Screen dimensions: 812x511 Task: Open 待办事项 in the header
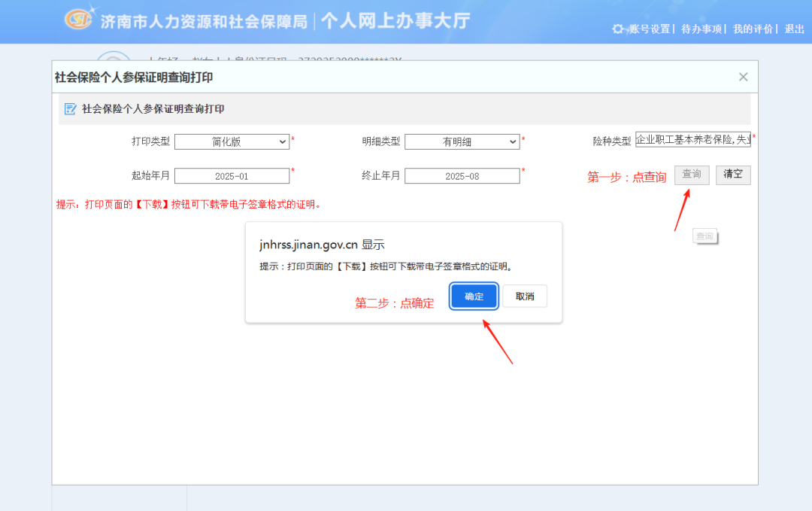tap(701, 29)
